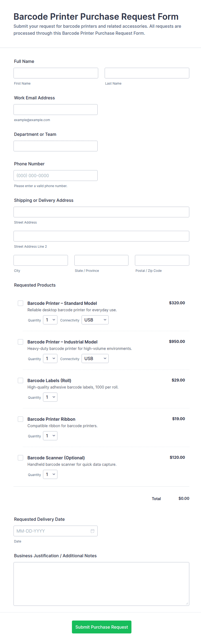Focus the Phone Number input

click(55, 175)
